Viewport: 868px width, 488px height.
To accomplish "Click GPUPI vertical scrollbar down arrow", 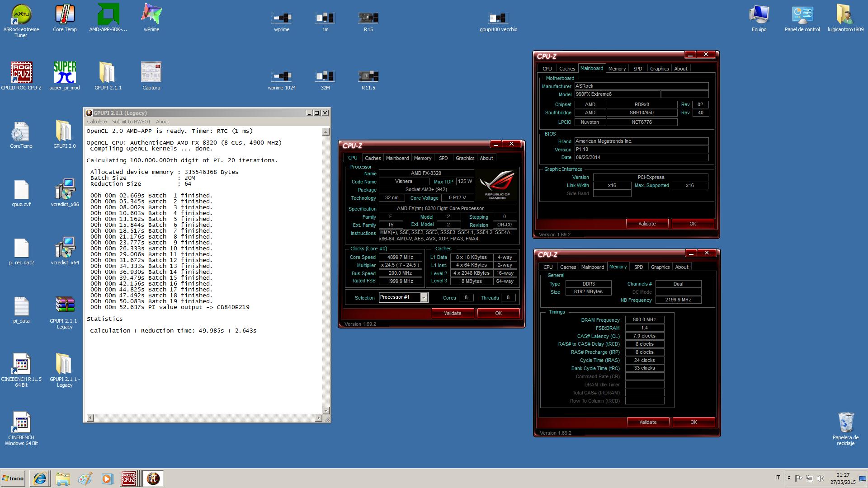I will 325,410.
